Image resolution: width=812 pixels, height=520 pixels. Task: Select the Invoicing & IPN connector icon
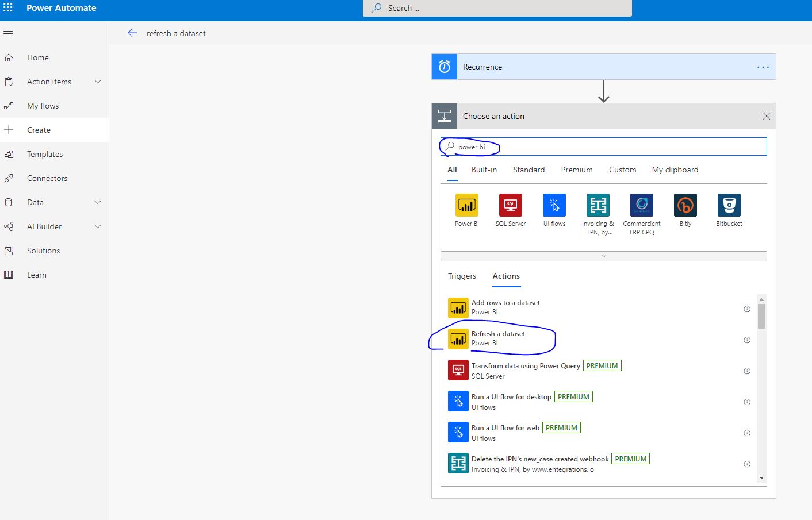pyautogui.click(x=598, y=205)
